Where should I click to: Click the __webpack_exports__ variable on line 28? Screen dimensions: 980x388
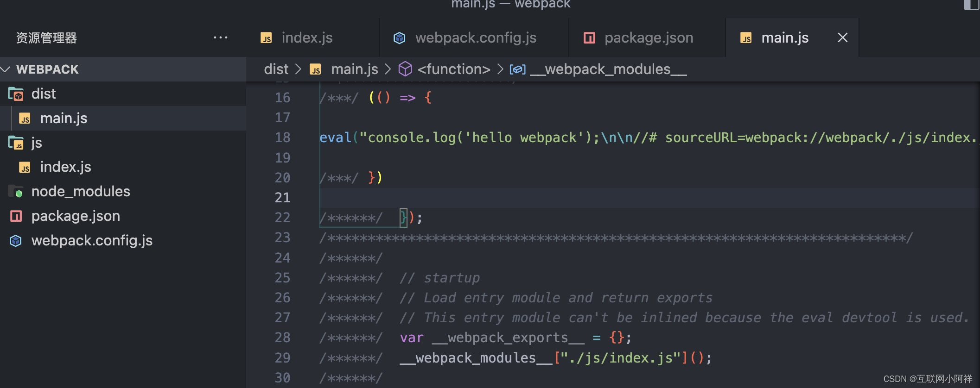pyautogui.click(x=508, y=338)
